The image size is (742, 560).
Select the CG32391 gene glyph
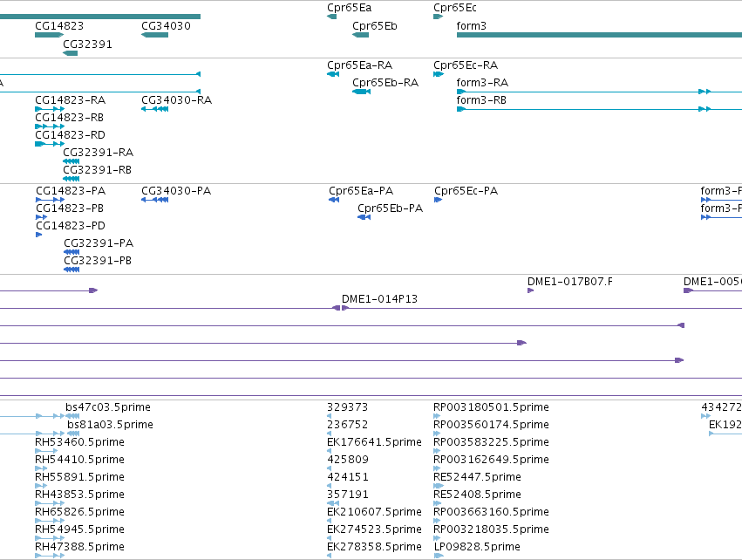tap(70, 53)
